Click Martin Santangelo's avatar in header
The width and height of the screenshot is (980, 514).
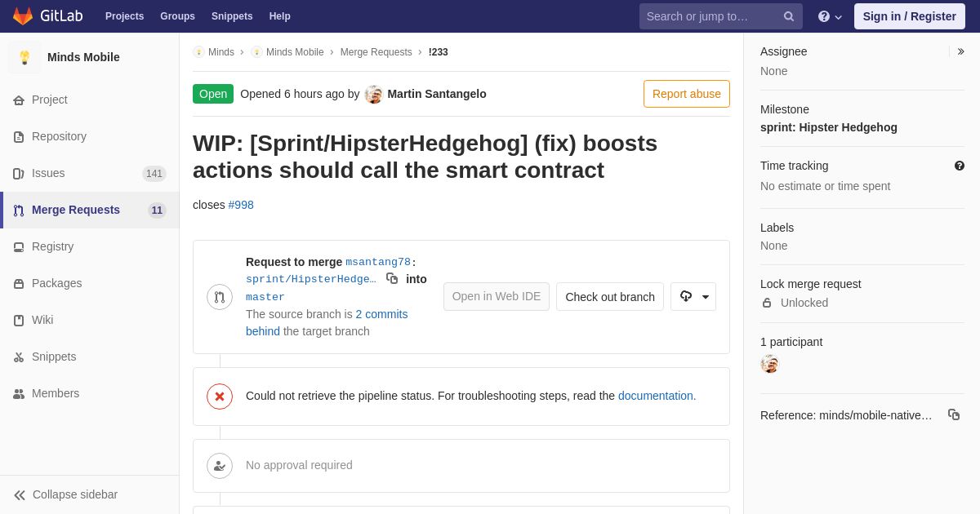(x=374, y=94)
